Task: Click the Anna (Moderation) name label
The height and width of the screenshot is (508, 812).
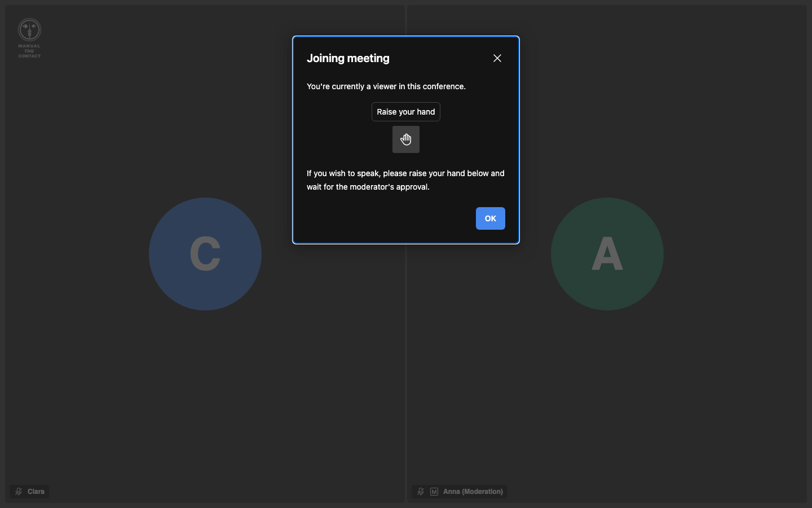Action: tap(473, 492)
